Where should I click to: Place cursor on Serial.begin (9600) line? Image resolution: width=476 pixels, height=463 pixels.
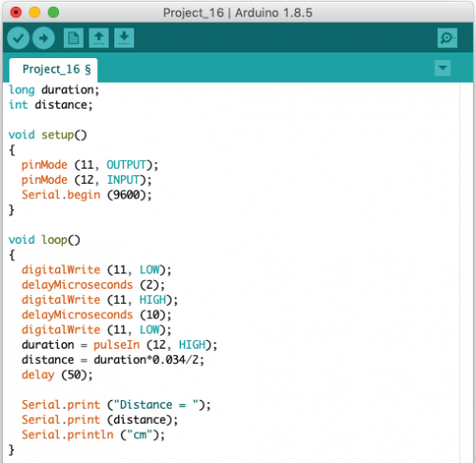87,194
